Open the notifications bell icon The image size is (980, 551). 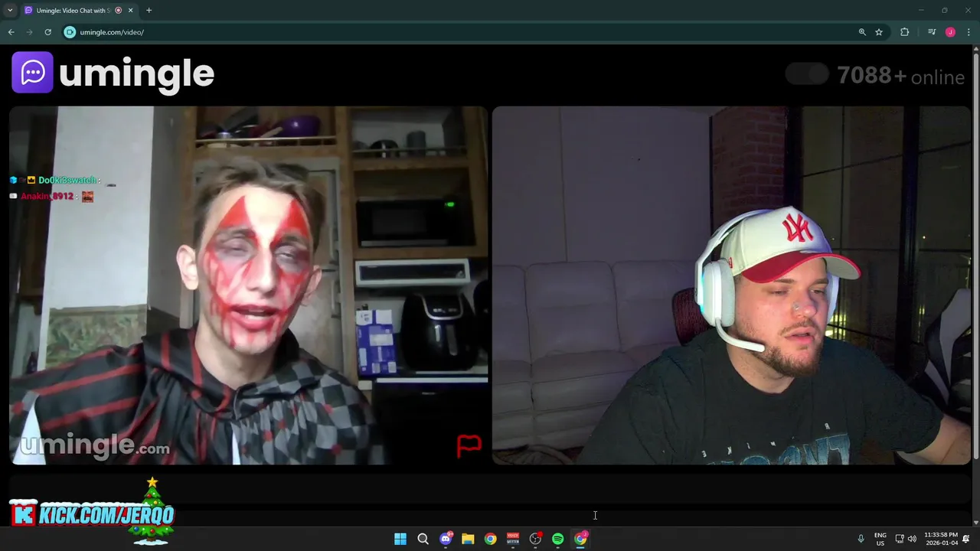coord(966,539)
